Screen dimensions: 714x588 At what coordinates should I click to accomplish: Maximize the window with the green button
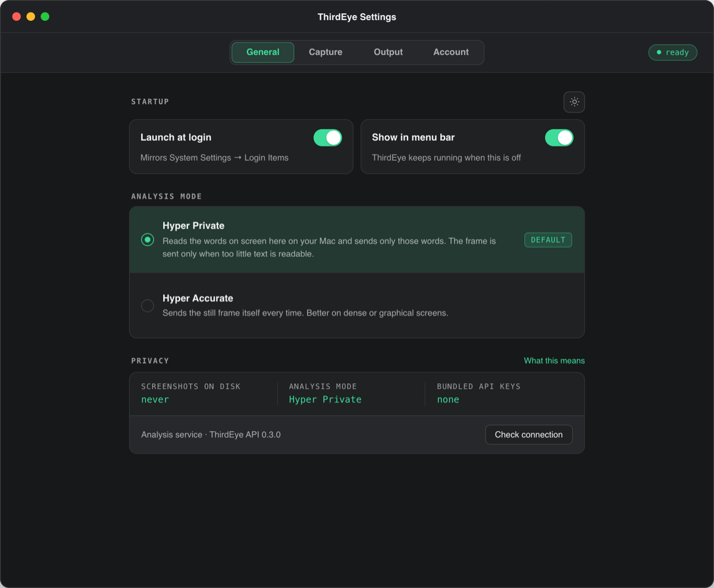45,17
